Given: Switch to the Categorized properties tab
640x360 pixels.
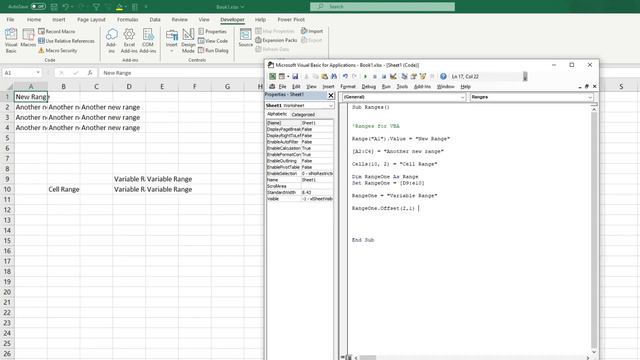Looking at the screenshot, I should (303, 115).
